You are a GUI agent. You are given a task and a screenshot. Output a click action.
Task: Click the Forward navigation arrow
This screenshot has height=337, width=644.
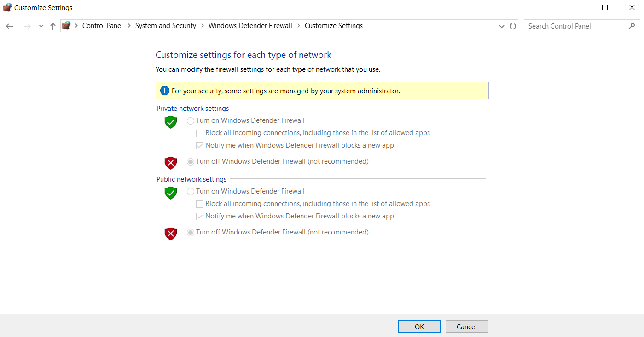coord(27,26)
